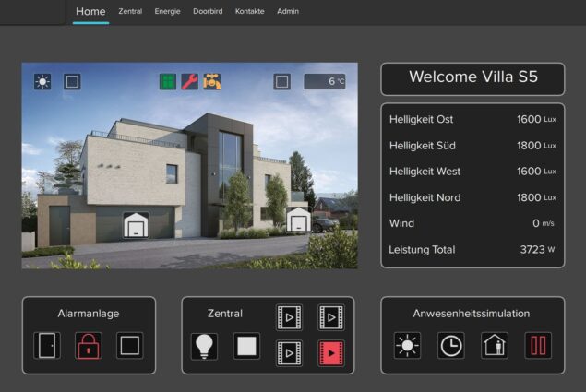This screenshot has height=392, width=586.
Task: Click the green window icon
Action: pos(168,81)
